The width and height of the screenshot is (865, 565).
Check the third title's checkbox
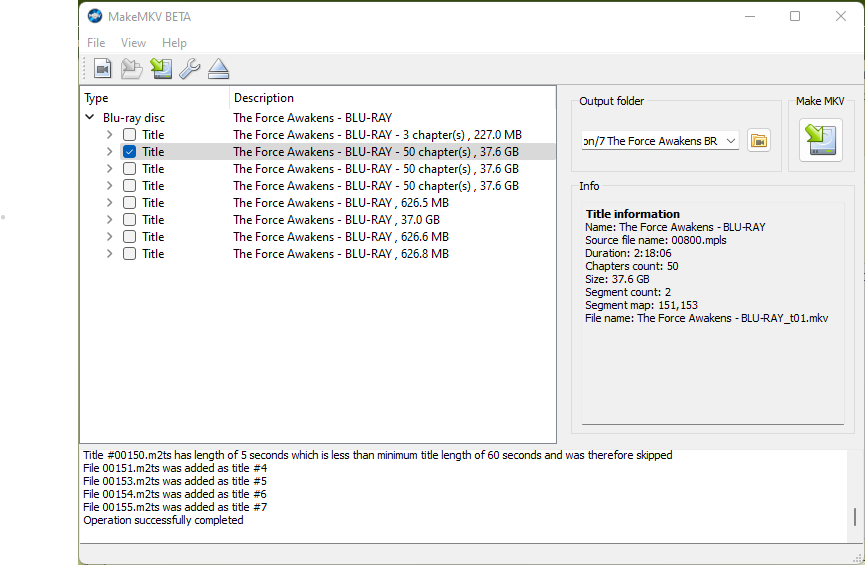[x=130, y=169]
